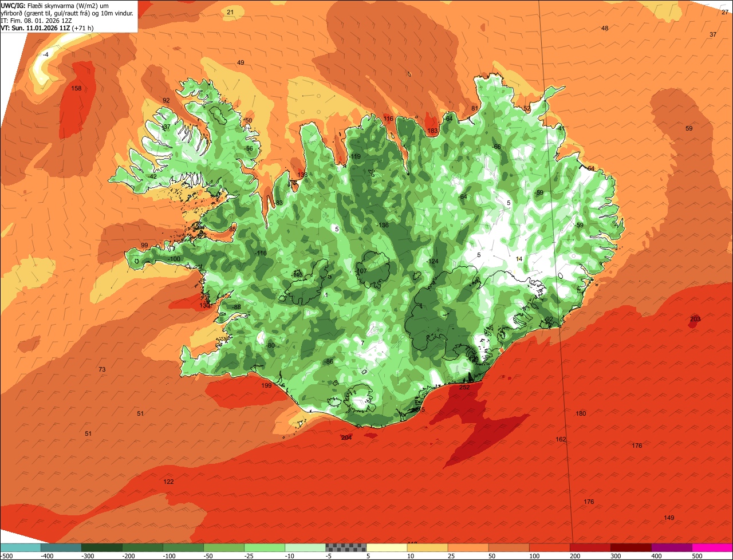
Task: Click the -107 value near the central glacier
Action: click(x=361, y=271)
